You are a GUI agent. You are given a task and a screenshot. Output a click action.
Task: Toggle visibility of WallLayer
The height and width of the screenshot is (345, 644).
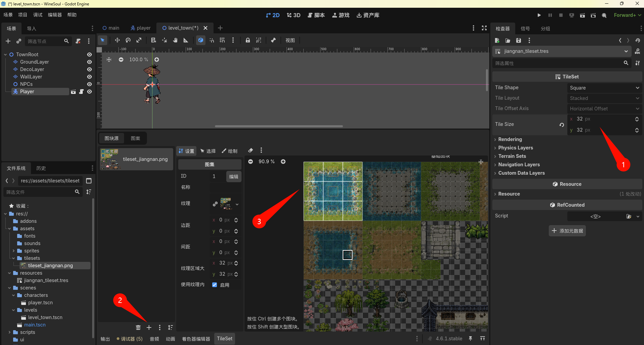(x=89, y=77)
